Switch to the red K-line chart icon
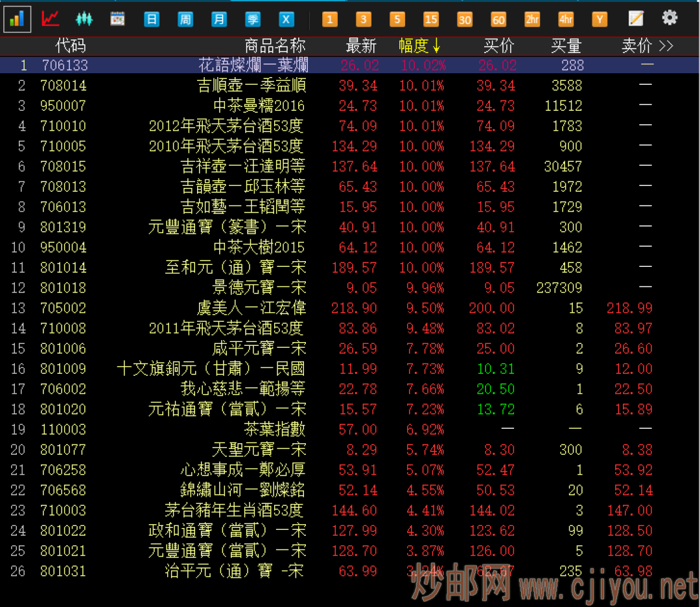 pos(51,18)
